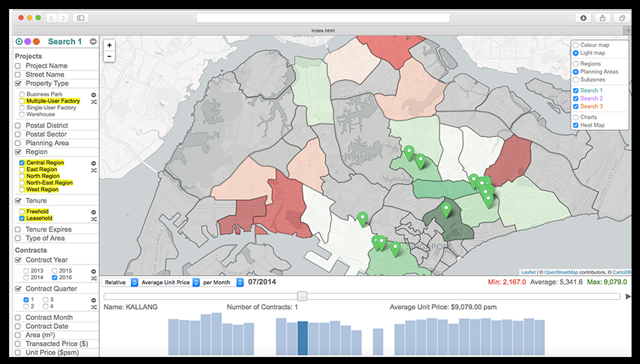The height and width of the screenshot is (364, 640).
Task: Play the timeline animation
Action: (628, 296)
